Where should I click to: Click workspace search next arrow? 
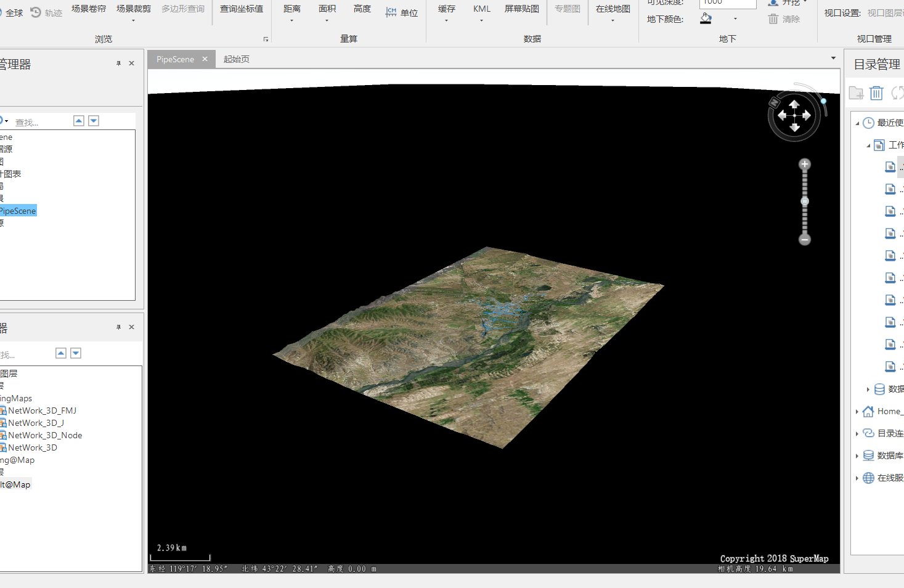click(94, 121)
